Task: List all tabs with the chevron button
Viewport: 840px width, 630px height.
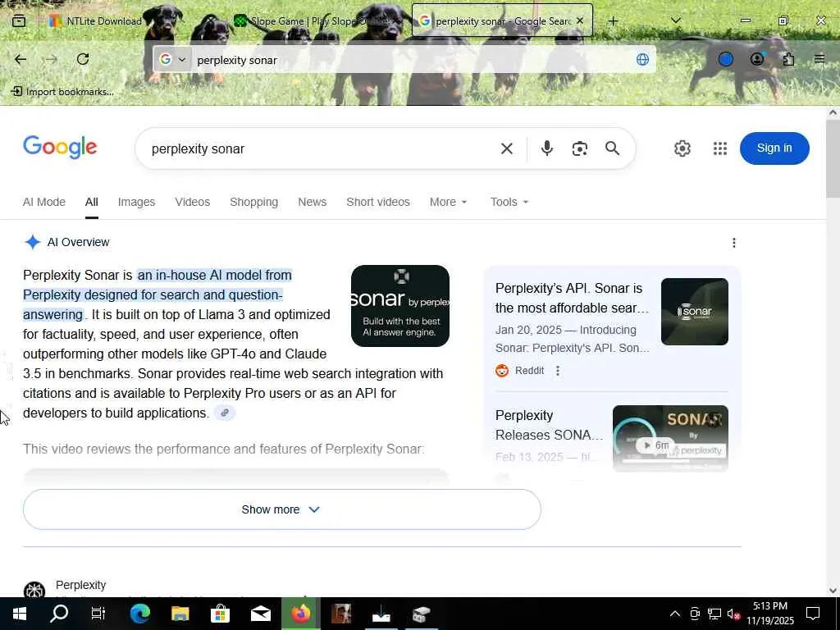Action: [x=676, y=21]
